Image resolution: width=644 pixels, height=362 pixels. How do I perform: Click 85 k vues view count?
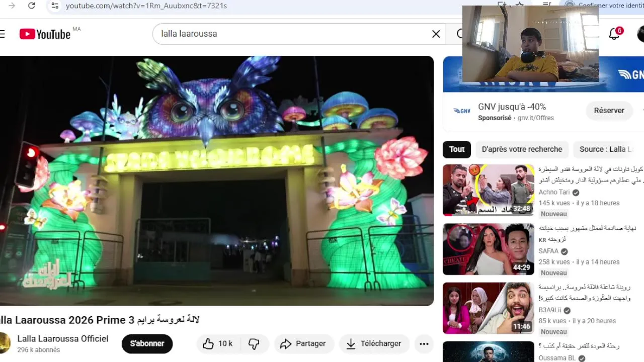(552, 321)
